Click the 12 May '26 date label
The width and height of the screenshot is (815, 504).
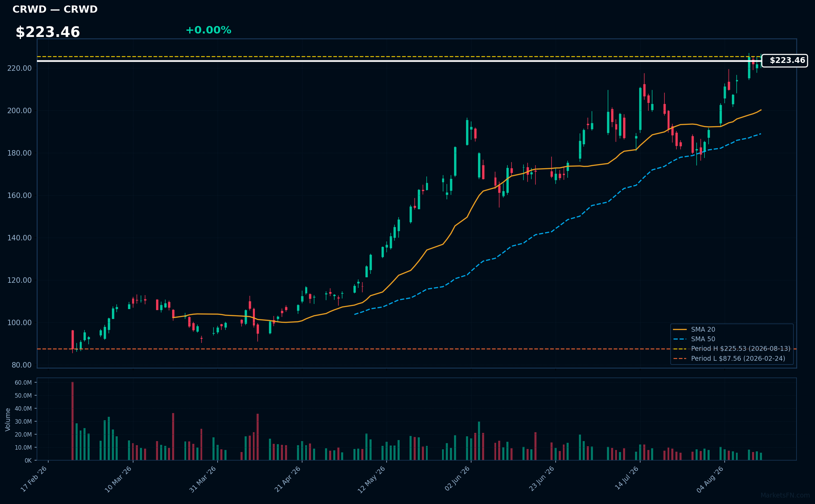372,479
